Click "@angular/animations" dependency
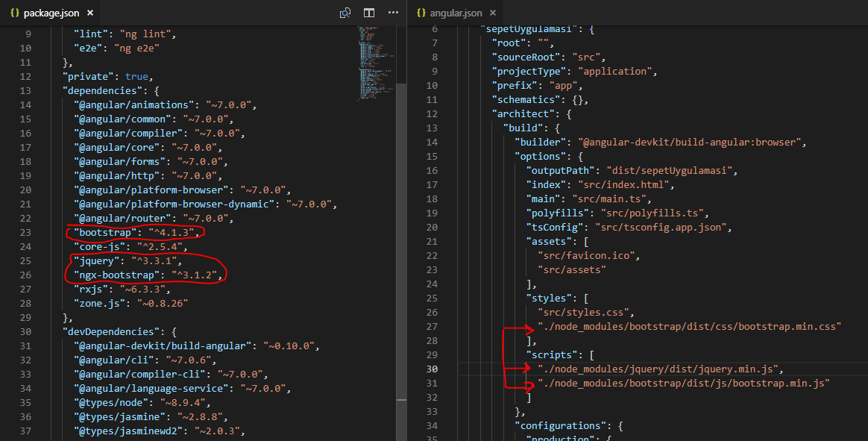 [134, 104]
